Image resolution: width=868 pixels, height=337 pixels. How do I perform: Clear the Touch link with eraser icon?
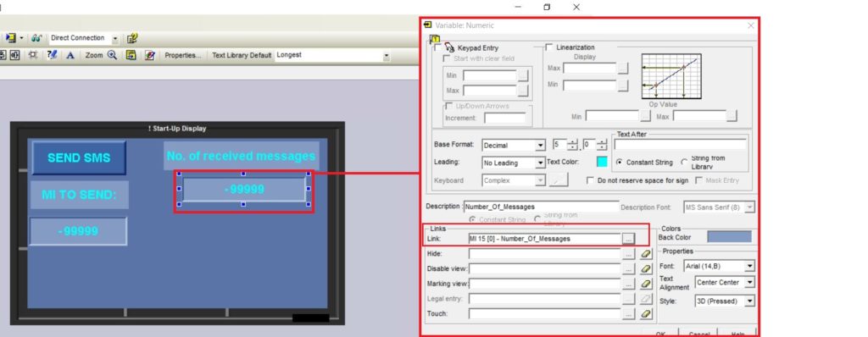tap(645, 314)
